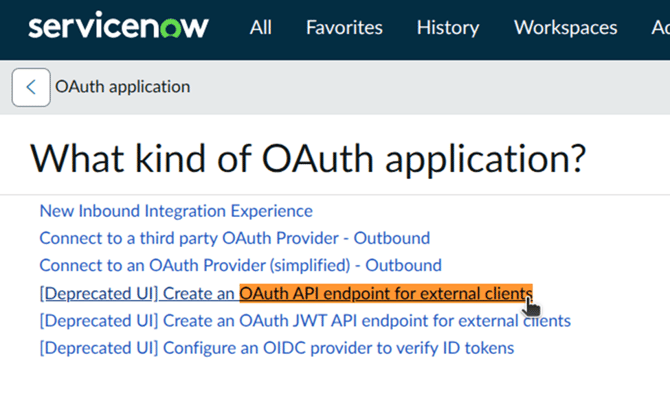Viewport: 670px width, 409px height.
Task: Go back using the left chevron button
Action: (x=31, y=87)
